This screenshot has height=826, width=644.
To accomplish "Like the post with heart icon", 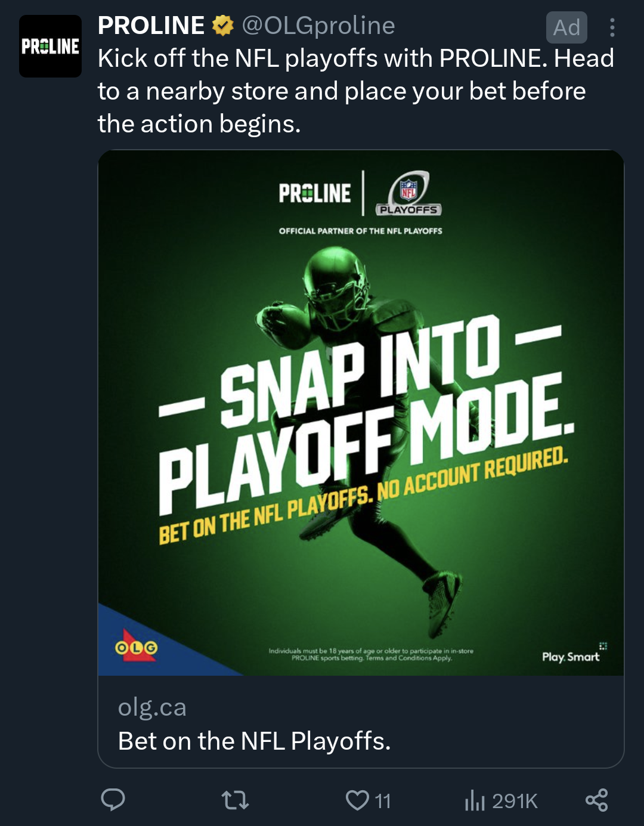I will pos(357,800).
